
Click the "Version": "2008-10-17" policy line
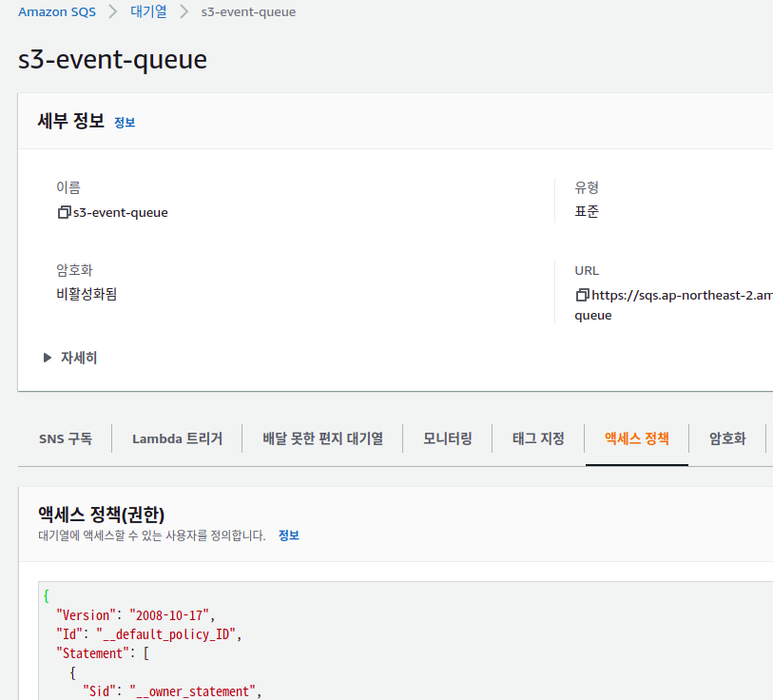tap(136, 615)
